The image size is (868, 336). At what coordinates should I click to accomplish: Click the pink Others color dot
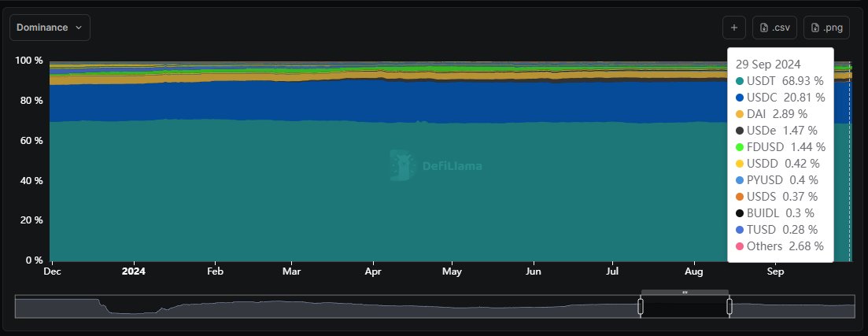pyautogui.click(x=740, y=246)
